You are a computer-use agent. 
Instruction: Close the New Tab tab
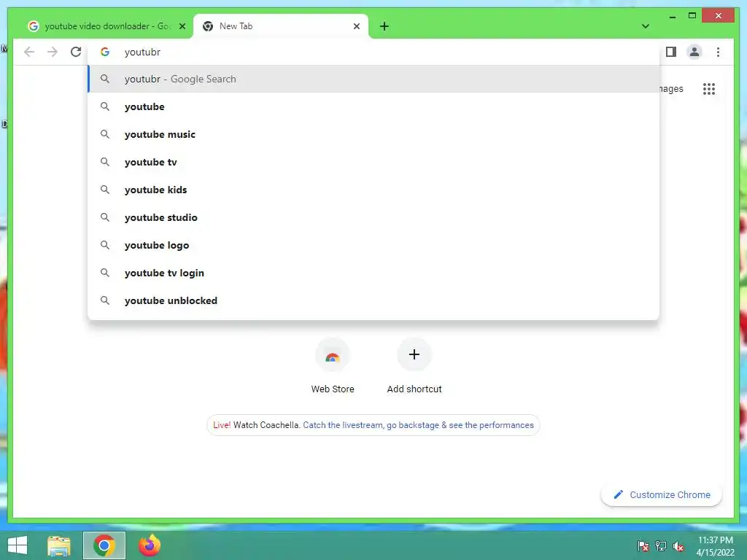point(356,26)
